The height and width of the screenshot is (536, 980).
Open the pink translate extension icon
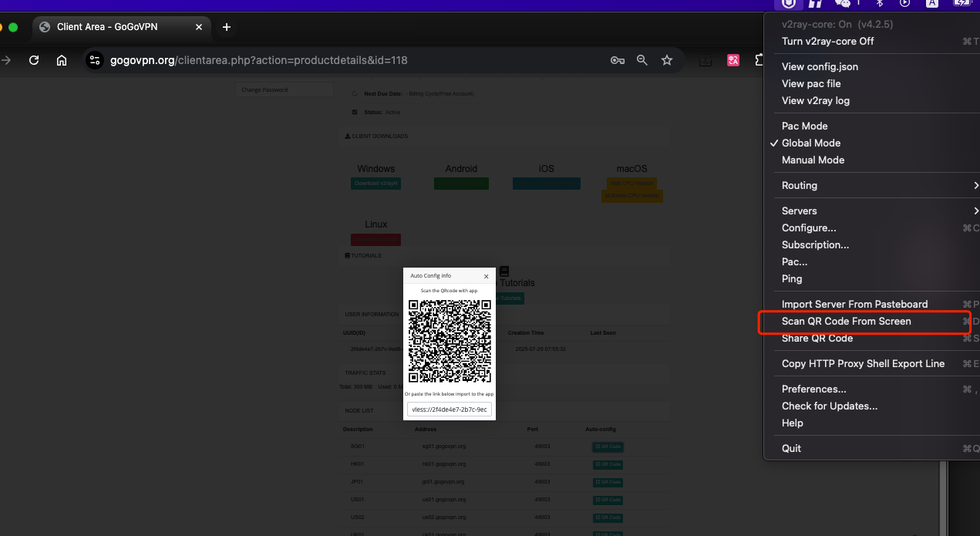[x=733, y=60]
